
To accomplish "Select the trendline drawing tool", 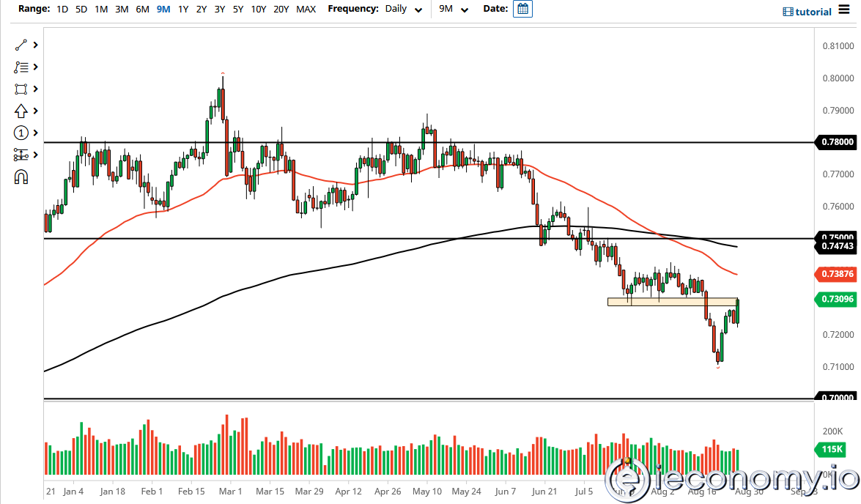I will pyautogui.click(x=20, y=45).
